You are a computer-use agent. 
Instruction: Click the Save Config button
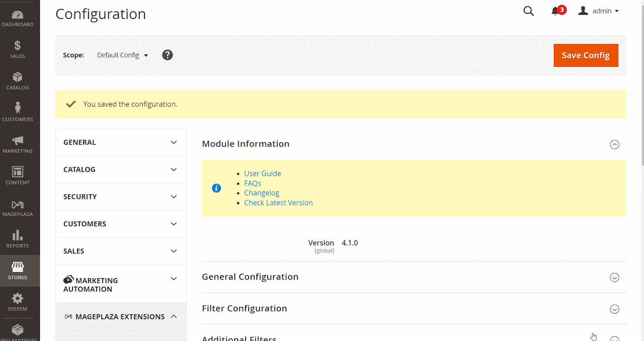(586, 56)
